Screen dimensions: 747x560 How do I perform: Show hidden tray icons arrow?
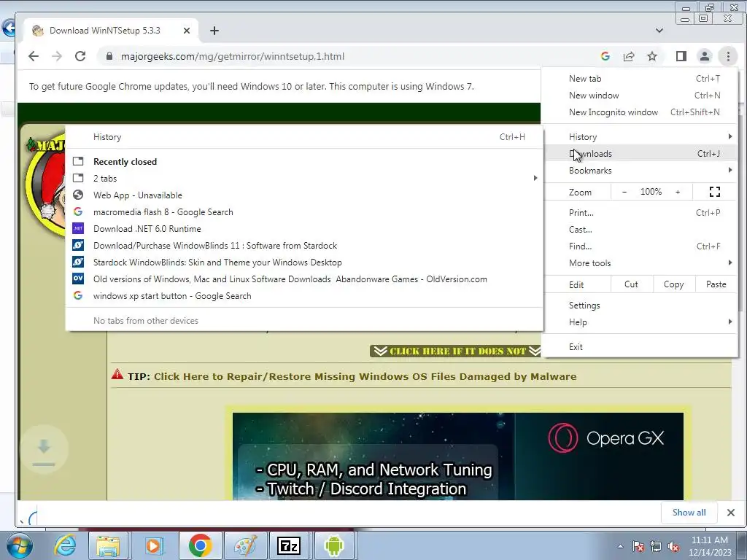[620, 546]
